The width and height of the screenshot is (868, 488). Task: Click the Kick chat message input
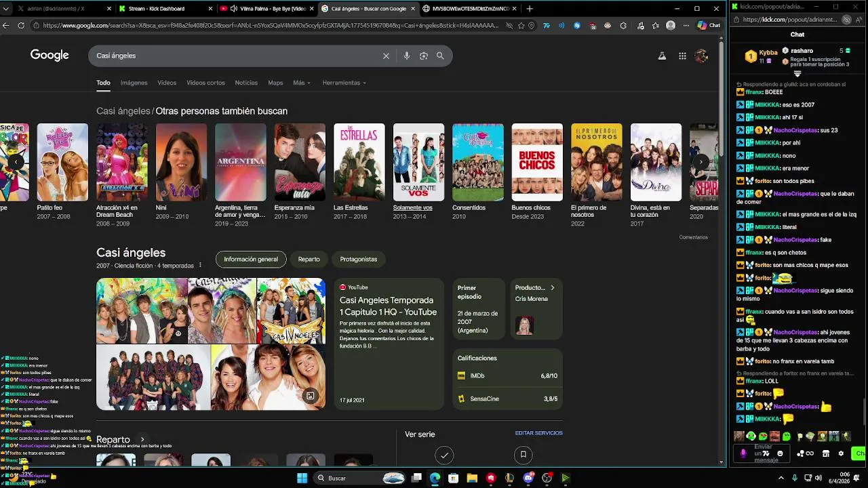tap(762, 453)
